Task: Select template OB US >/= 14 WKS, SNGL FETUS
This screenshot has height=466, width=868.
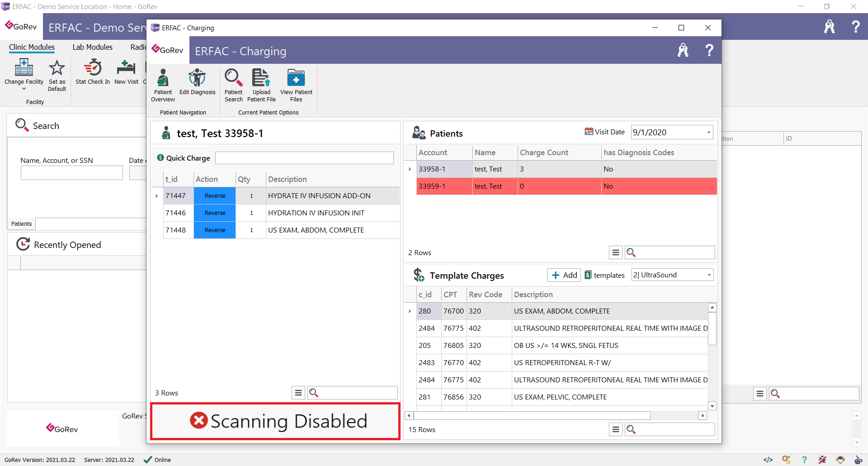Action: click(x=562, y=346)
